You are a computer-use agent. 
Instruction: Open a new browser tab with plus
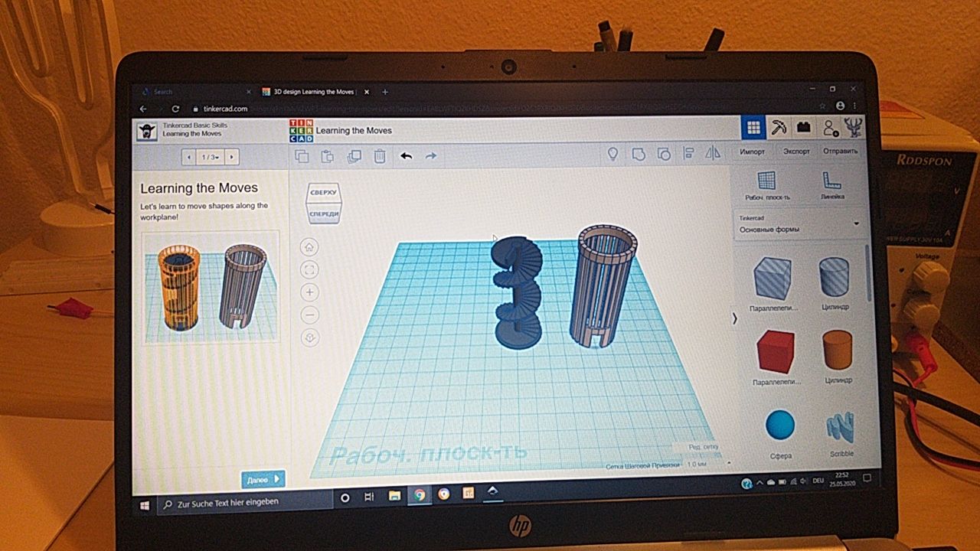click(385, 92)
